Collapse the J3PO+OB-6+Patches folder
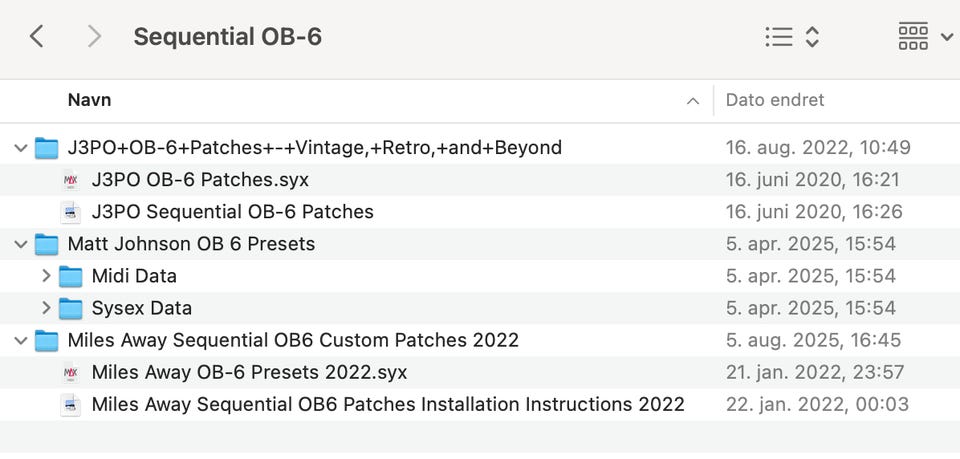The image size is (960, 459). pos(21,148)
